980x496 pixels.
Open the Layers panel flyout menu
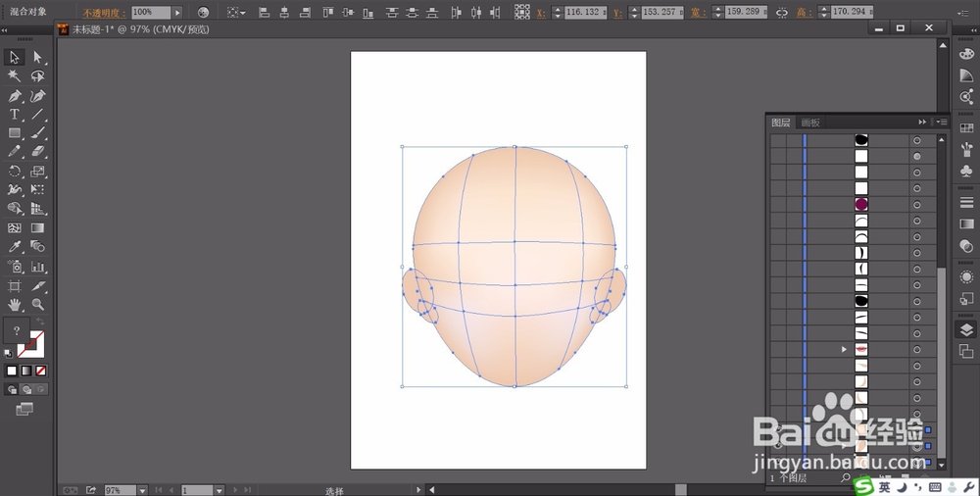click(941, 122)
